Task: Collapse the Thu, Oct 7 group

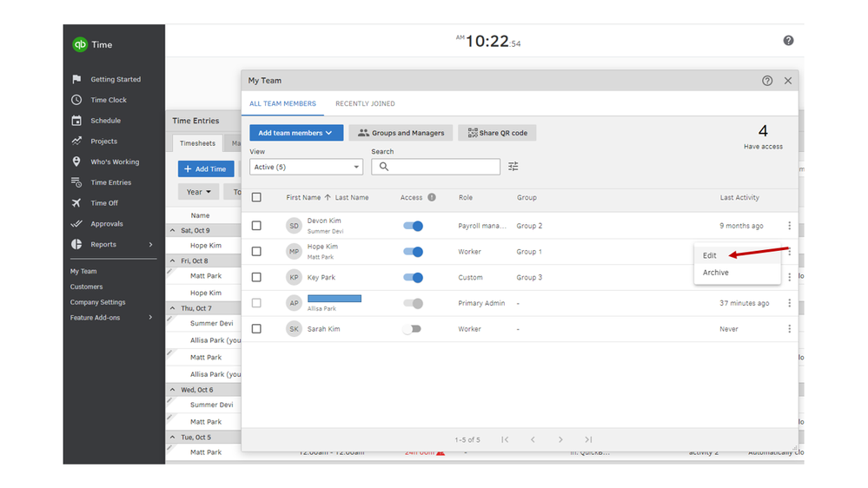Action: pyautogui.click(x=172, y=308)
